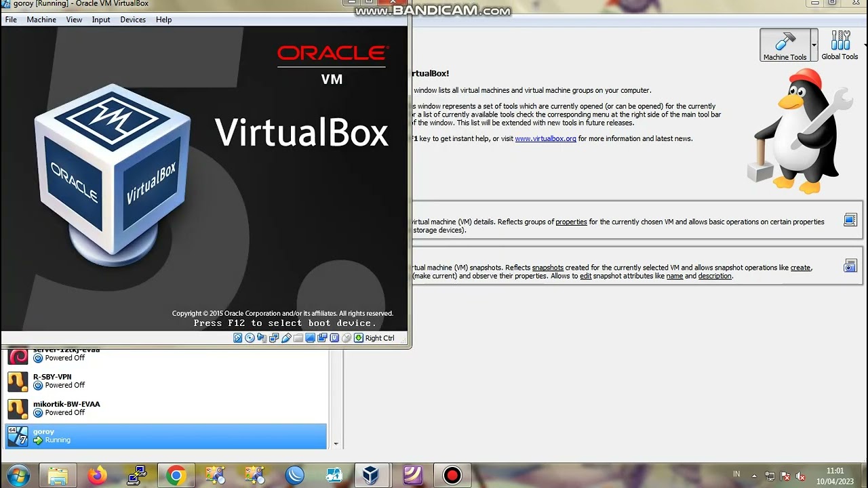
Task: Switch to Google Chrome in taskbar
Action: (x=176, y=476)
